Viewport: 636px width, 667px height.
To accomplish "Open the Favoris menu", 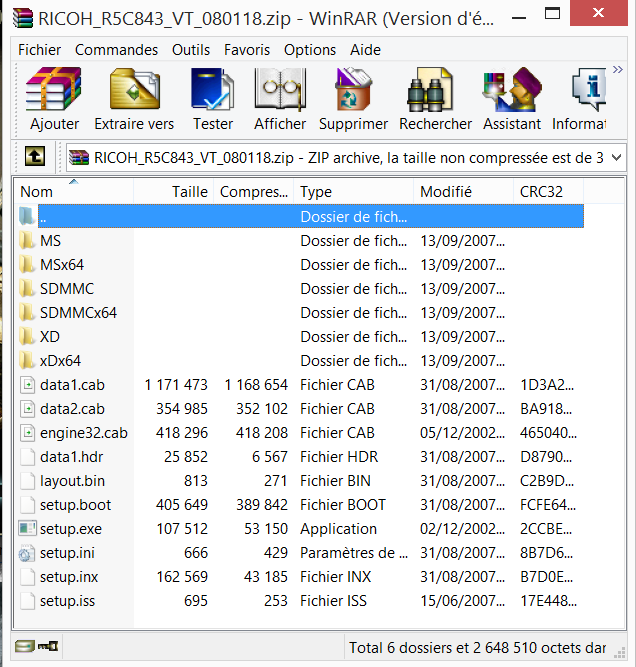I will click(x=247, y=50).
